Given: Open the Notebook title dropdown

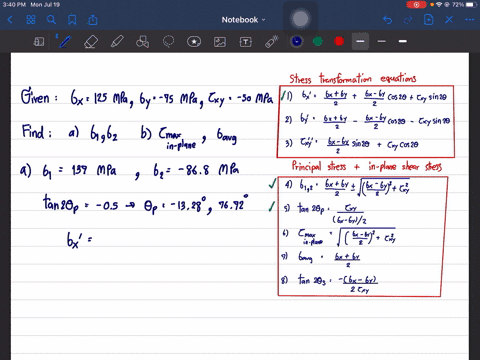Looking at the screenshot, I should (x=243, y=20).
